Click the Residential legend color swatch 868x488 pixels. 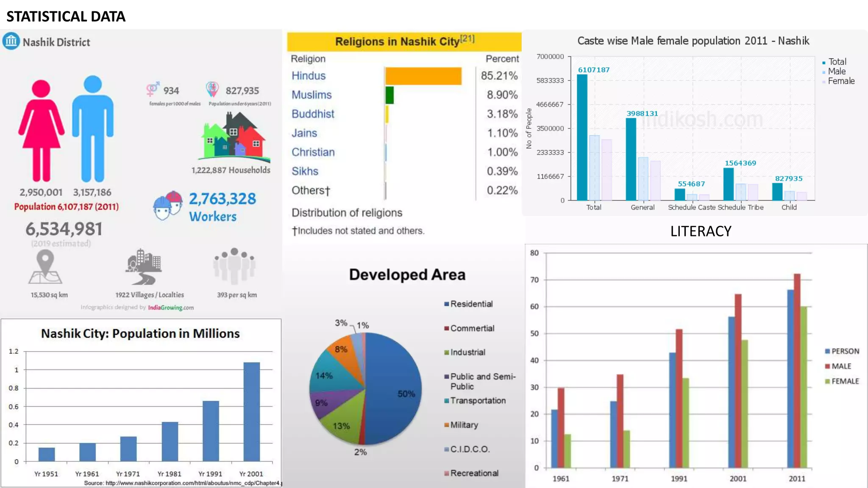446,304
